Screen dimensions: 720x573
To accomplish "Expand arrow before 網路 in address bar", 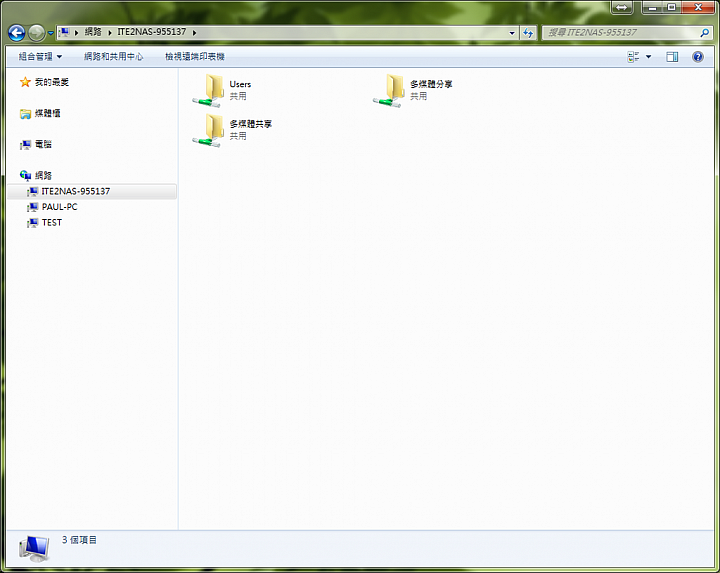I will click(77, 33).
